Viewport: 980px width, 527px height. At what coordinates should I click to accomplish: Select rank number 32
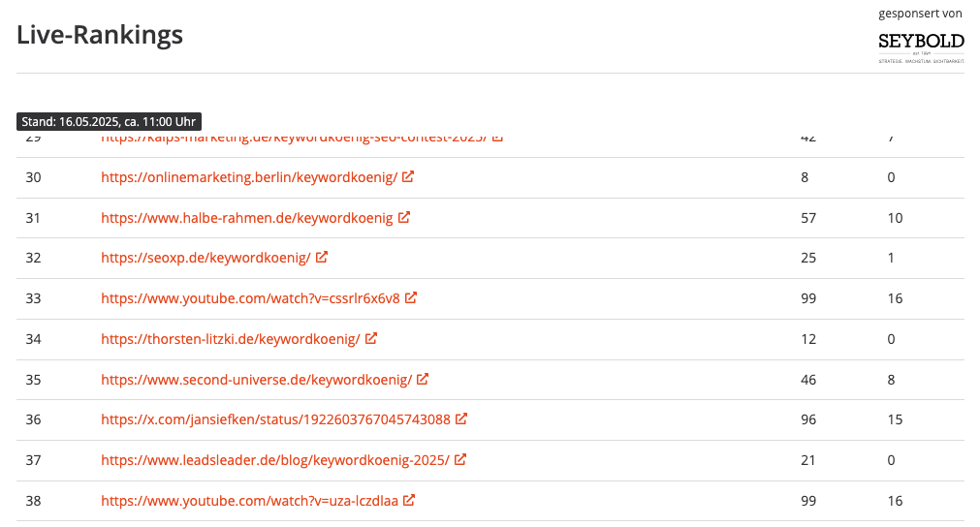[33, 258]
